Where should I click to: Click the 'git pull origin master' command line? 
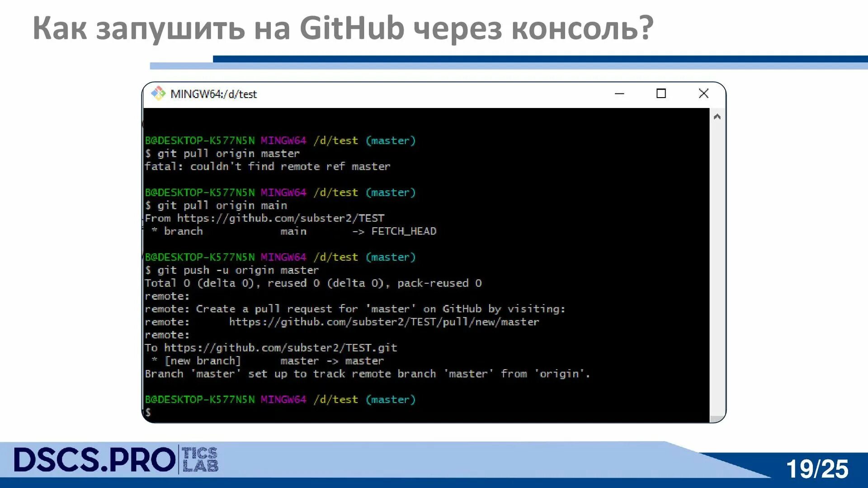228,154
